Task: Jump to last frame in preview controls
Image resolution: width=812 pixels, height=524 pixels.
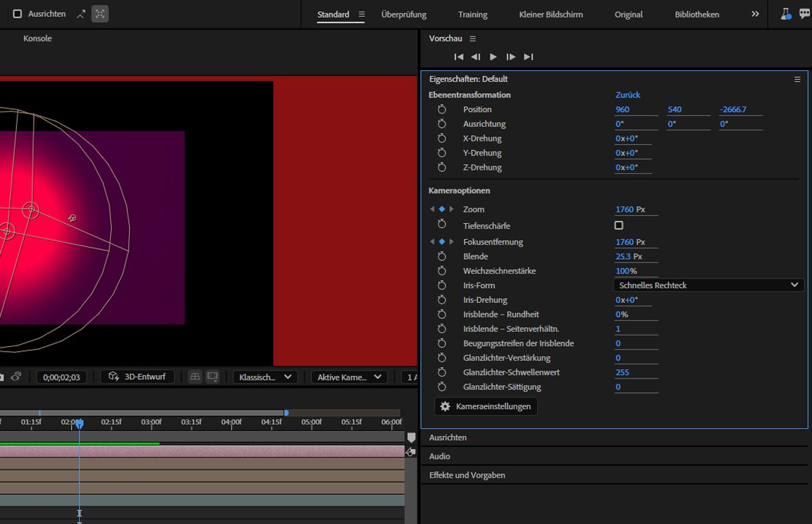Action: click(x=528, y=57)
